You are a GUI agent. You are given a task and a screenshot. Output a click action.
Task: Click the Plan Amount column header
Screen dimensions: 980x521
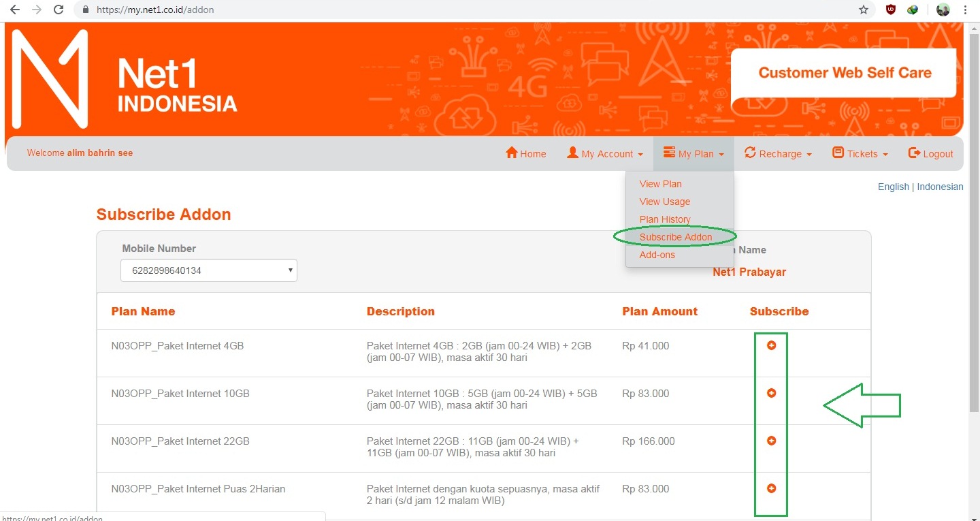pos(660,311)
